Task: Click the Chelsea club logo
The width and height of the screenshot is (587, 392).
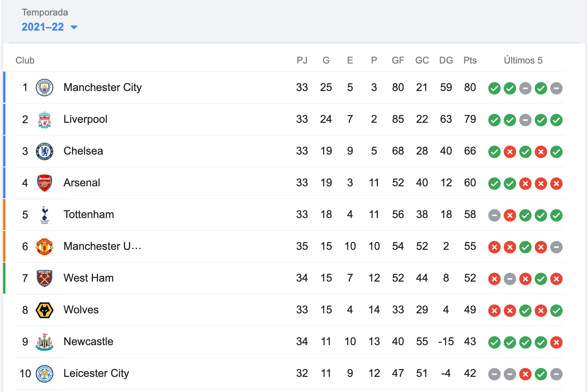Action: point(45,151)
